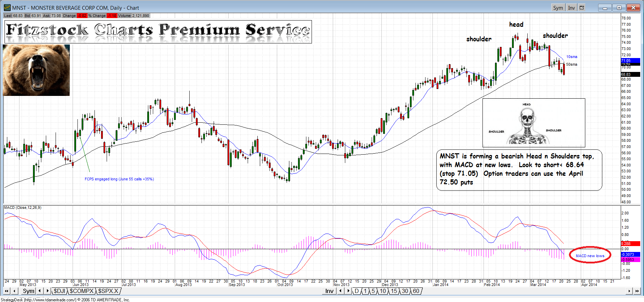Click the 'MACD (Close,12,26,9)' indicator label
Image resolution: width=644 pixels, height=302 pixels.
click(x=23, y=207)
